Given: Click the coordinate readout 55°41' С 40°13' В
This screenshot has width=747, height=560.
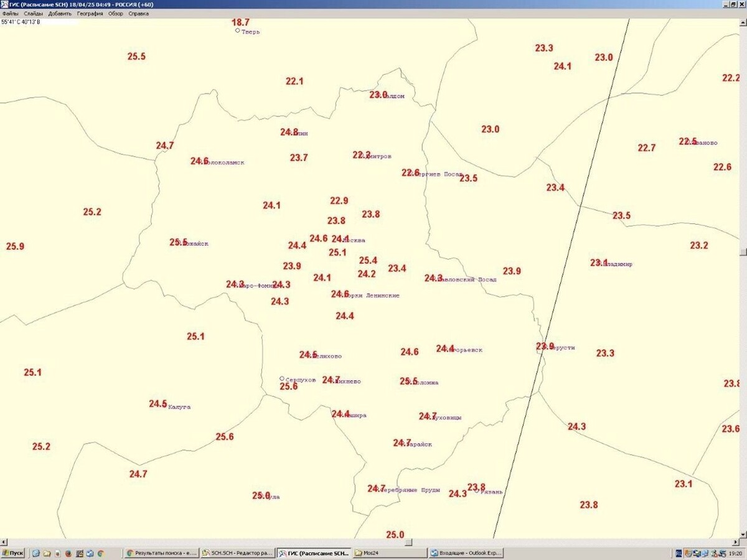Looking at the screenshot, I should click(21, 21).
